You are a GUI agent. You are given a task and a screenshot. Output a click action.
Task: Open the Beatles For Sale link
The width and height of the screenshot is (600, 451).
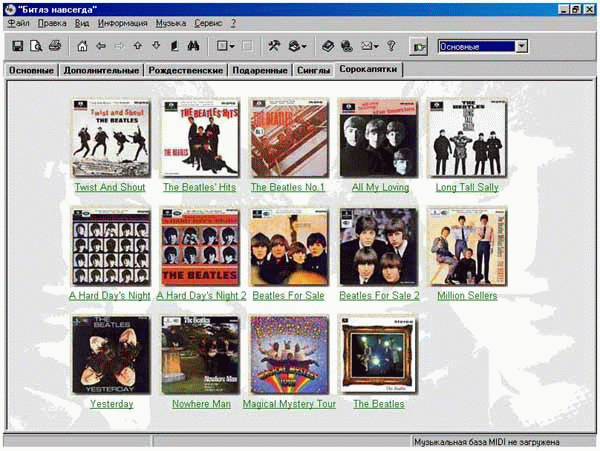[x=288, y=296]
